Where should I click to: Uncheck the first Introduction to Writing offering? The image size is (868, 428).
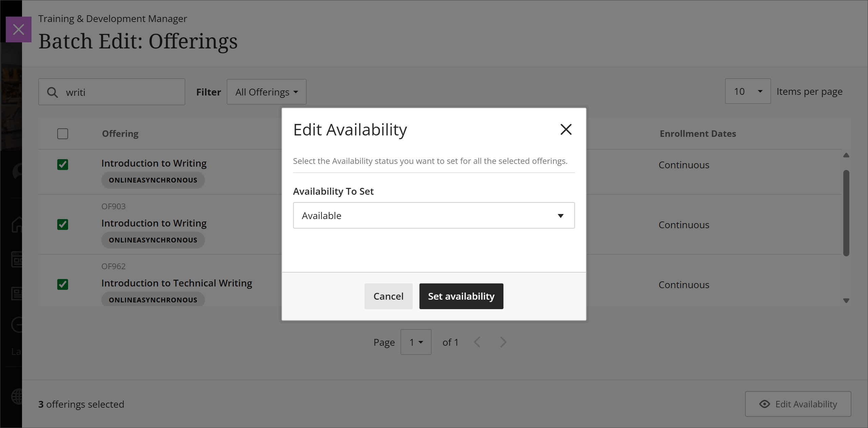coord(63,165)
